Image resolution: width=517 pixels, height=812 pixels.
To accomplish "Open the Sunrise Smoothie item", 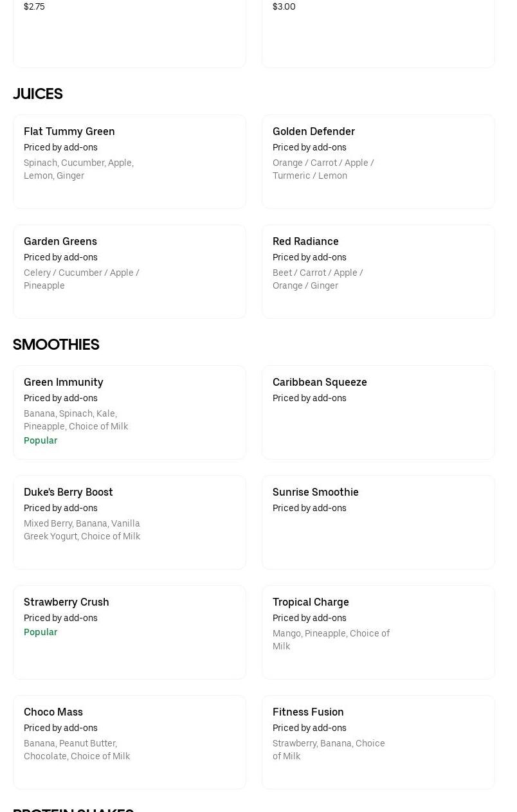I will click(x=378, y=521).
